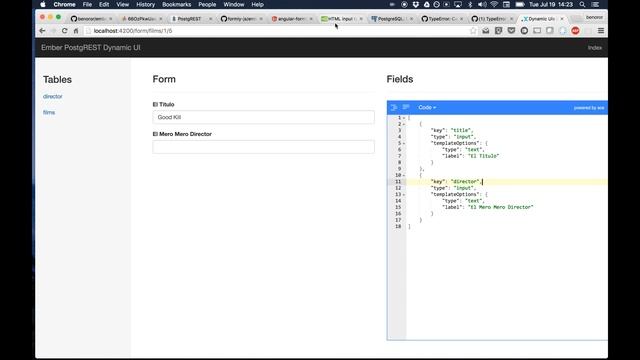The image size is (640, 360).
Task: Select the Dynamic UI tab
Action: point(542,19)
